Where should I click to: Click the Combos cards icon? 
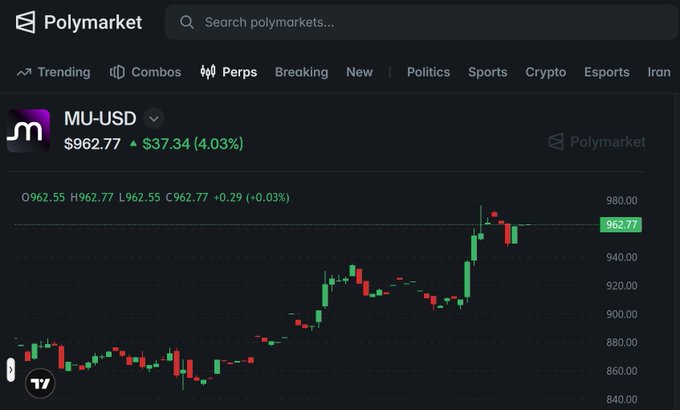click(x=117, y=72)
